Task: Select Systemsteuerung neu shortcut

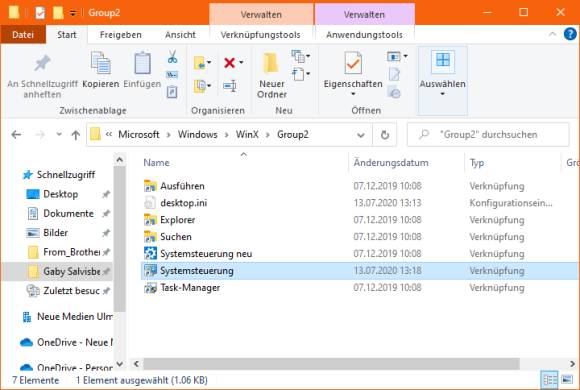Action: [x=206, y=254]
